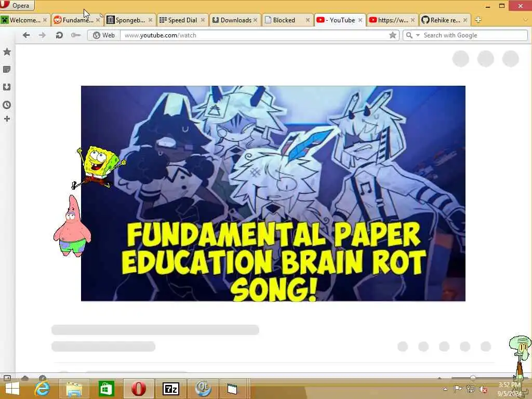Reload the current YouTube page
532x399 pixels.
point(59,35)
